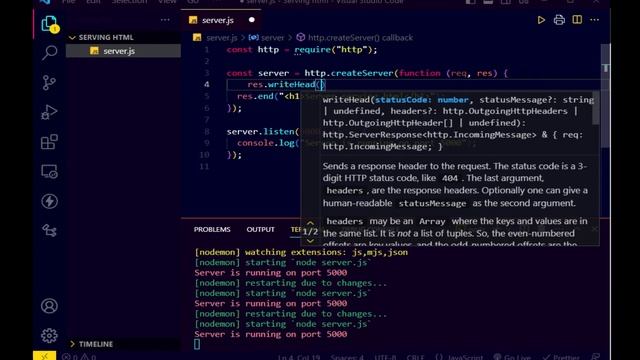Screen dimensions: 640x360
Task: Open the Search view icon
Action: pyautogui.click(x=49, y=53)
